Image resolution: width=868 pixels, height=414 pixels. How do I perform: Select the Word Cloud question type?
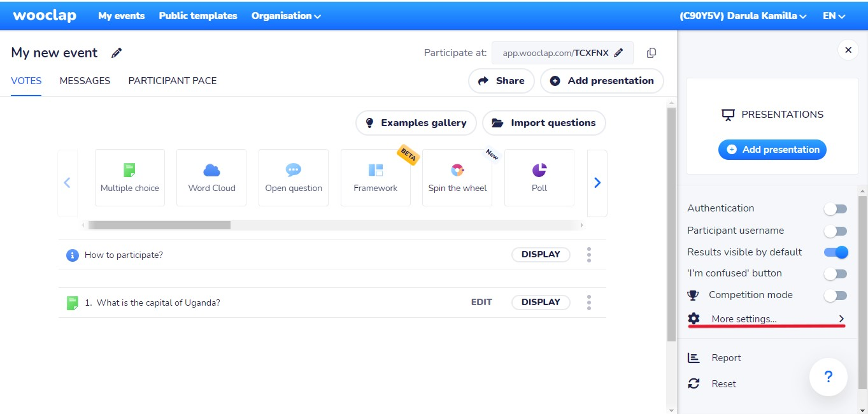coord(211,178)
